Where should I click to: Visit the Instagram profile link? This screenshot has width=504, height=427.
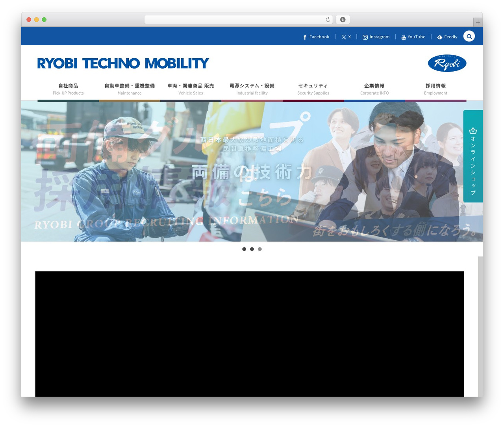click(x=376, y=37)
